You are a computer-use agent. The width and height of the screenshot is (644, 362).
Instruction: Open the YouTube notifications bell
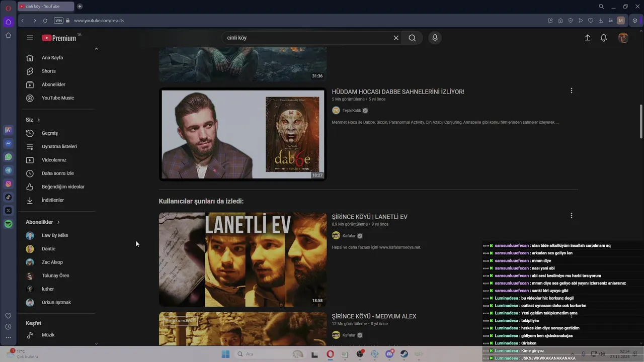click(604, 38)
